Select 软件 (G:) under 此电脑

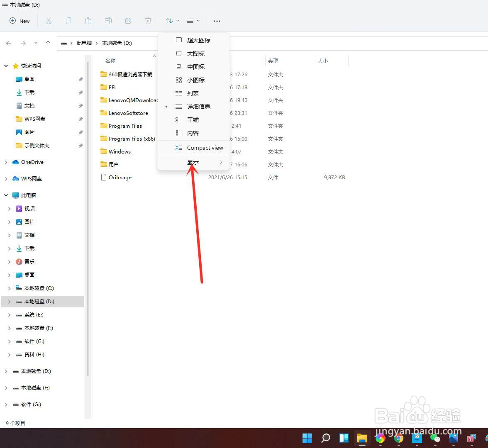pyautogui.click(x=30, y=341)
